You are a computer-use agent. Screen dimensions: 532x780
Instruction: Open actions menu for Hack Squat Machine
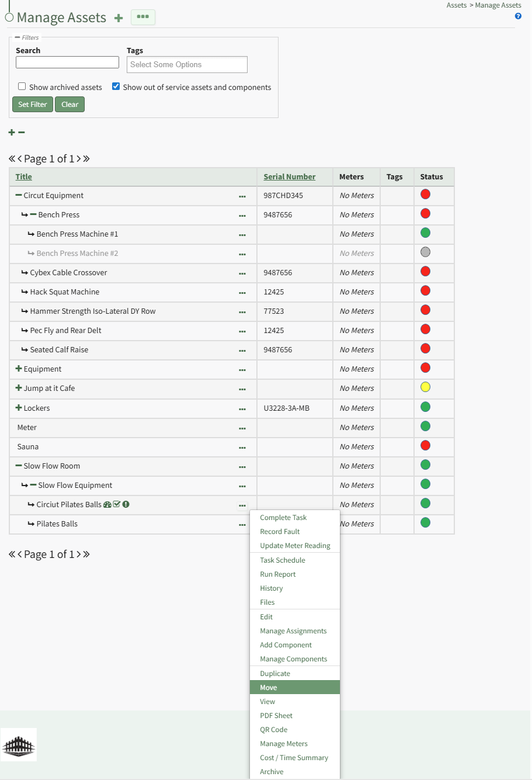coord(242,293)
